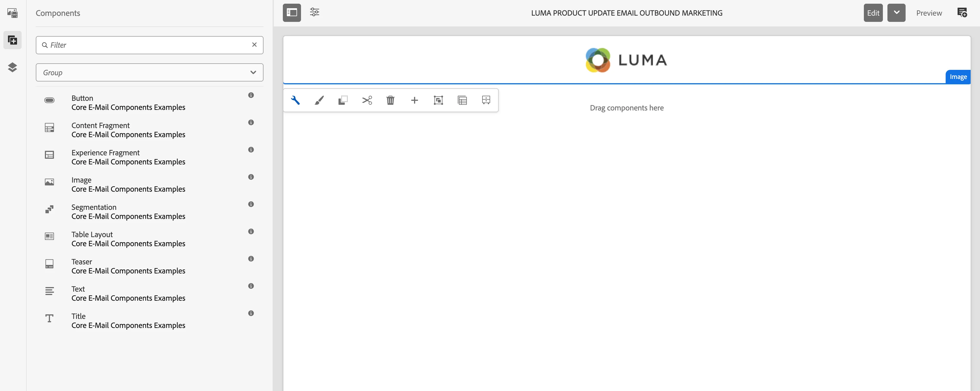Show info for Table Layout component

[x=251, y=232]
